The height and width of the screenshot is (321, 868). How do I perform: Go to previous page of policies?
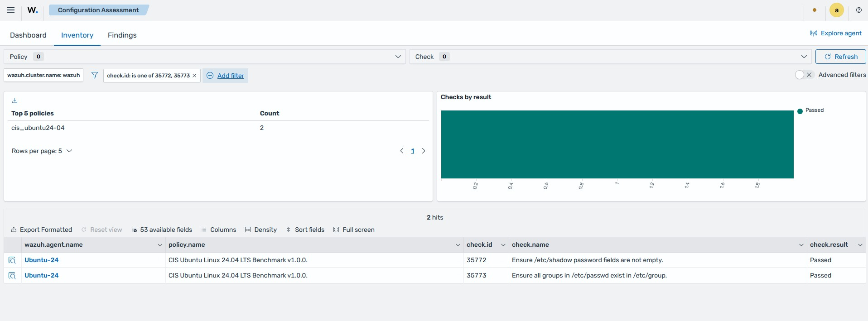pos(402,151)
